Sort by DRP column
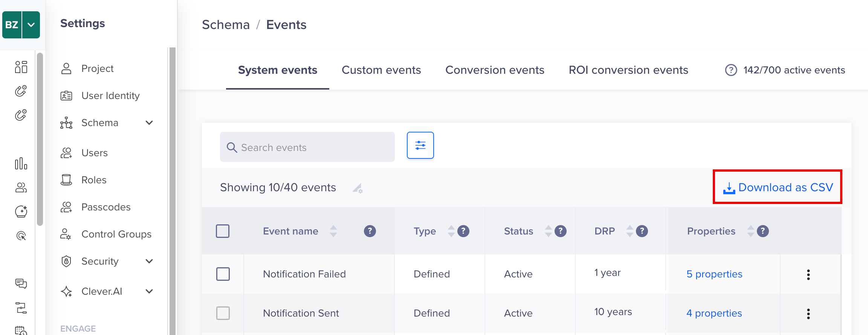Image resolution: width=868 pixels, height=335 pixels. click(x=630, y=231)
